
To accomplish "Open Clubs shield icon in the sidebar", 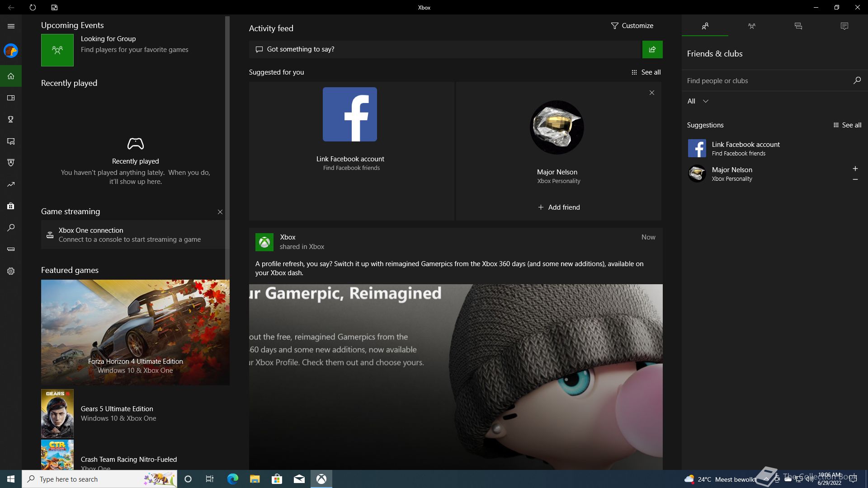I will 11,163.
